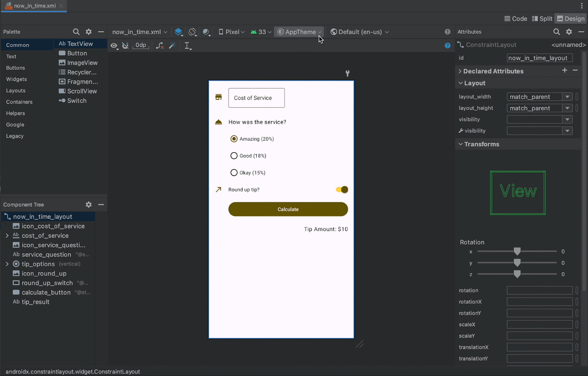Open Component Tree settings gear icon
Screen dimensions: 588x376
pos(88,205)
